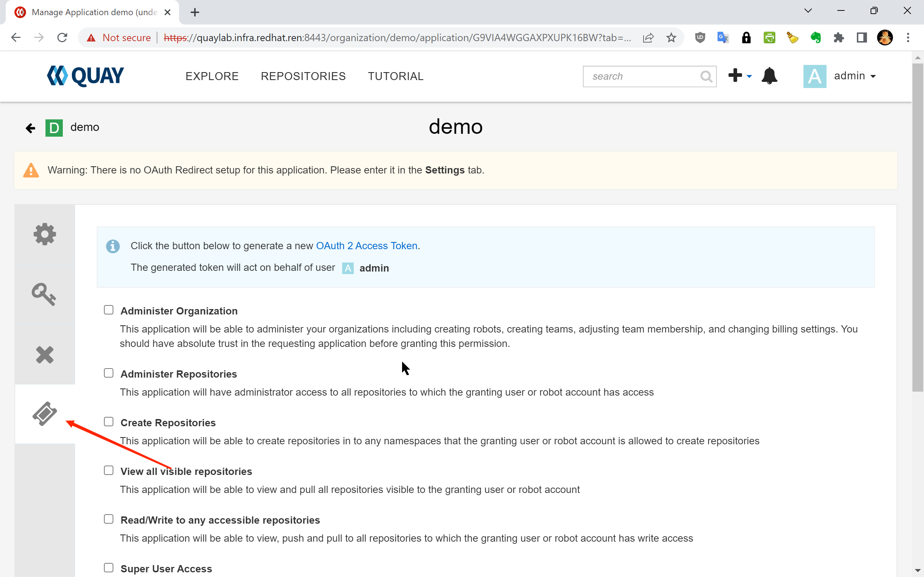Enable Administer Organization checkbox
The image size is (924, 577).
109,310
